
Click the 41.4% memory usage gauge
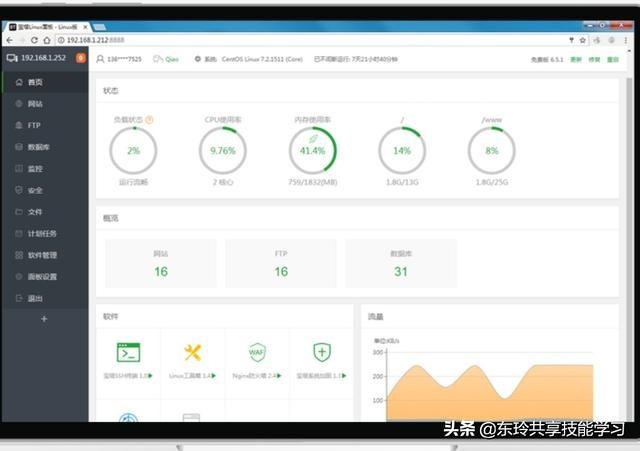point(313,151)
